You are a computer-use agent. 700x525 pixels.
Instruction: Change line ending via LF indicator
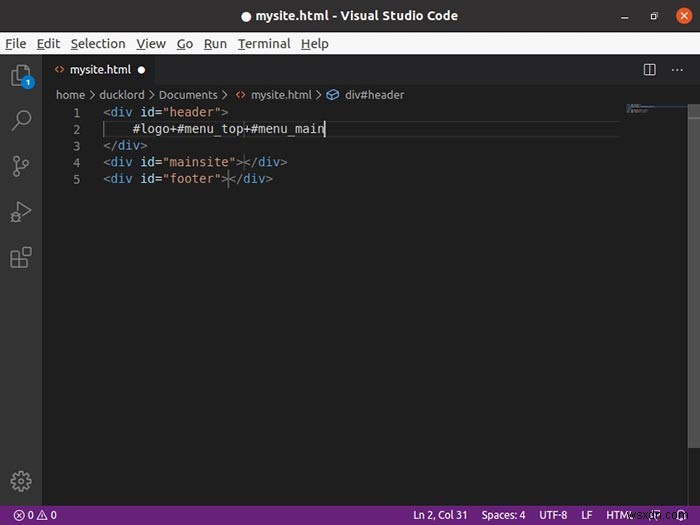click(x=587, y=515)
